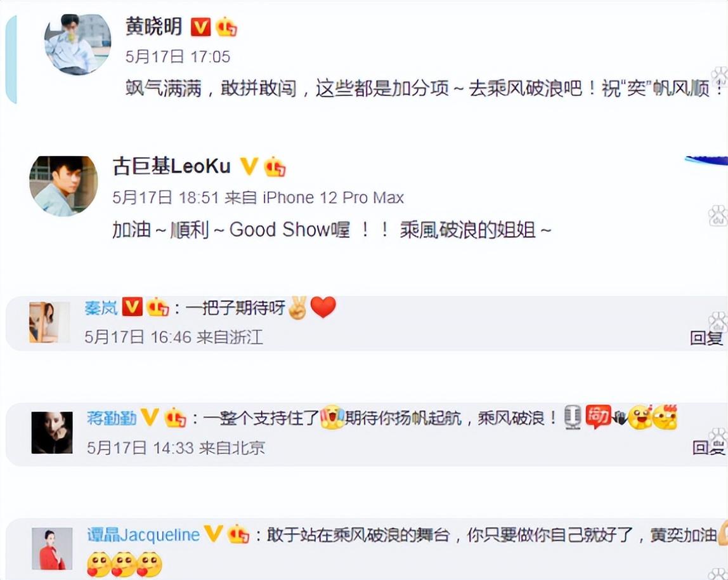Open the 谭晶Jacqueline username link
728x580 pixels.
143,535
